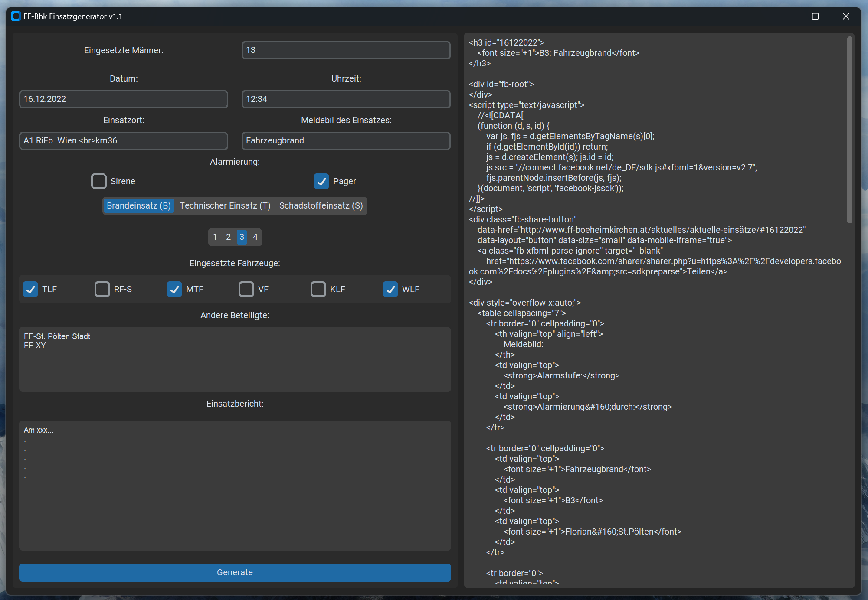Click the HTML output scrollbar thumb
This screenshot has height=600, width=868.
pyautogui.click(x=850, y=130)
